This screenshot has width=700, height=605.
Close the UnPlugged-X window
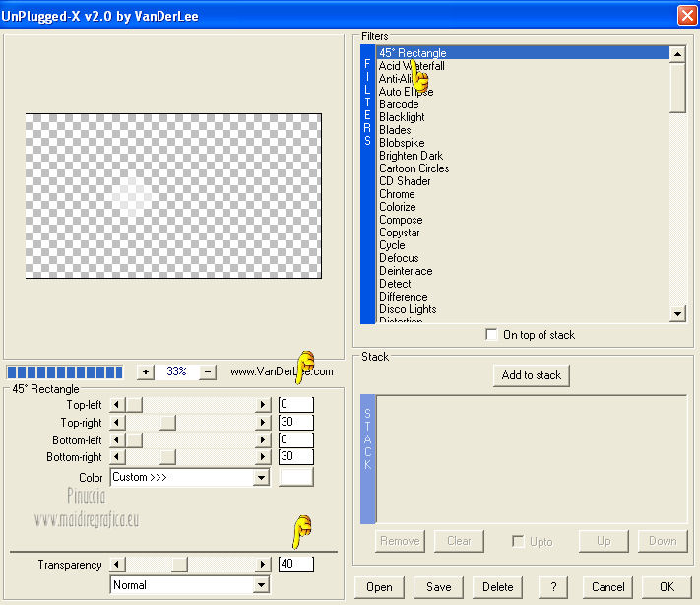[687, 15]
